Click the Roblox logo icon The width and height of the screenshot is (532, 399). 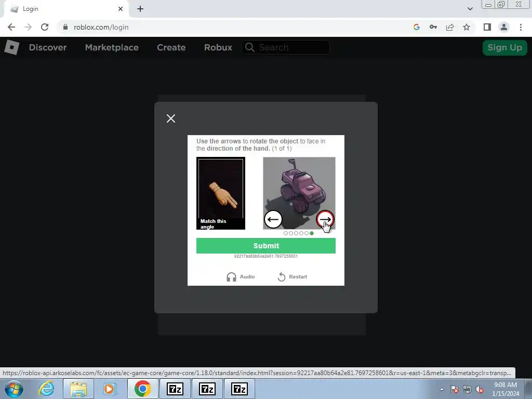tap(12, 47)
